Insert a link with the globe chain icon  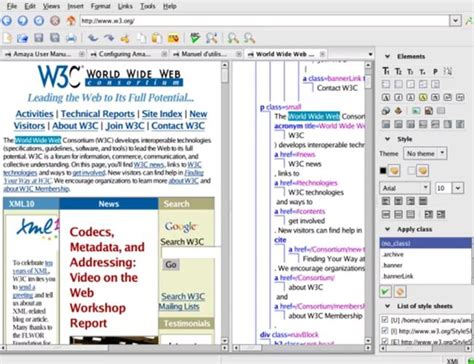click(x=386, y=111)
